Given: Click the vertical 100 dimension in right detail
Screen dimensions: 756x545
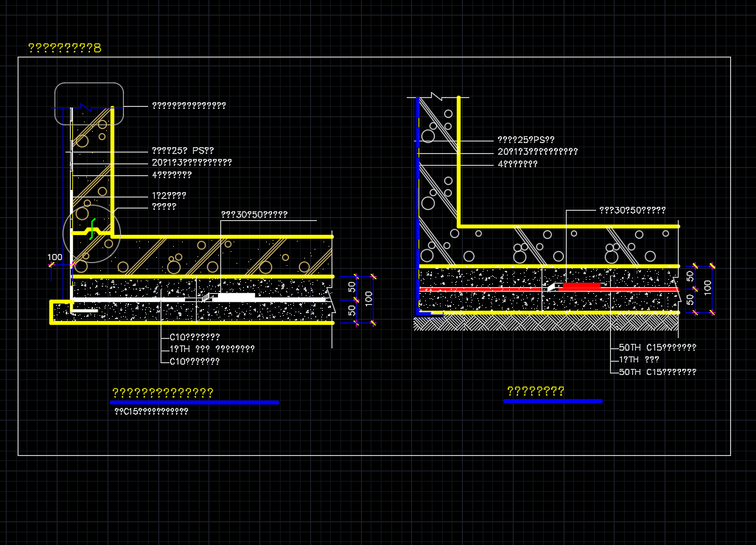Looking at the screenshot, I should pyautogui.click(x=707, y=286).
